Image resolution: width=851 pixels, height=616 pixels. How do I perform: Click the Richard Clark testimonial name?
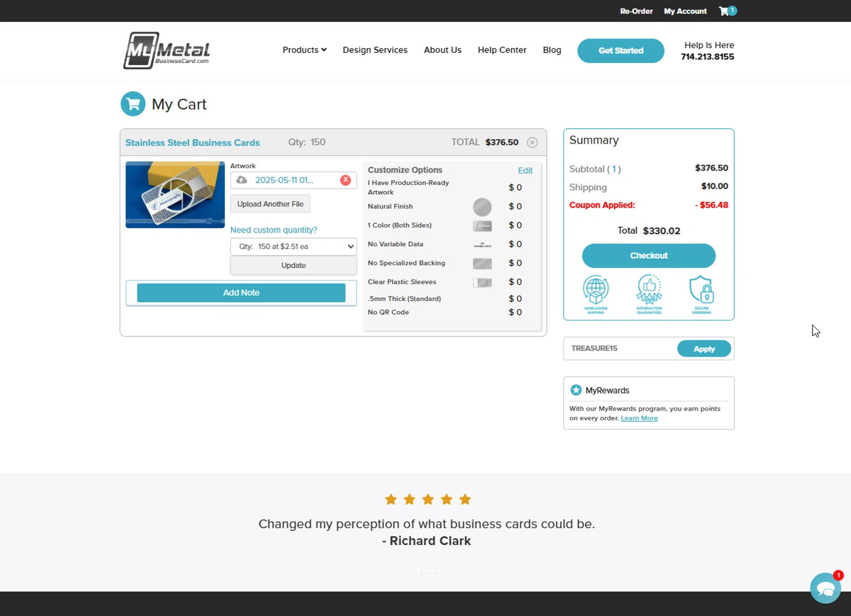(430, 541)
